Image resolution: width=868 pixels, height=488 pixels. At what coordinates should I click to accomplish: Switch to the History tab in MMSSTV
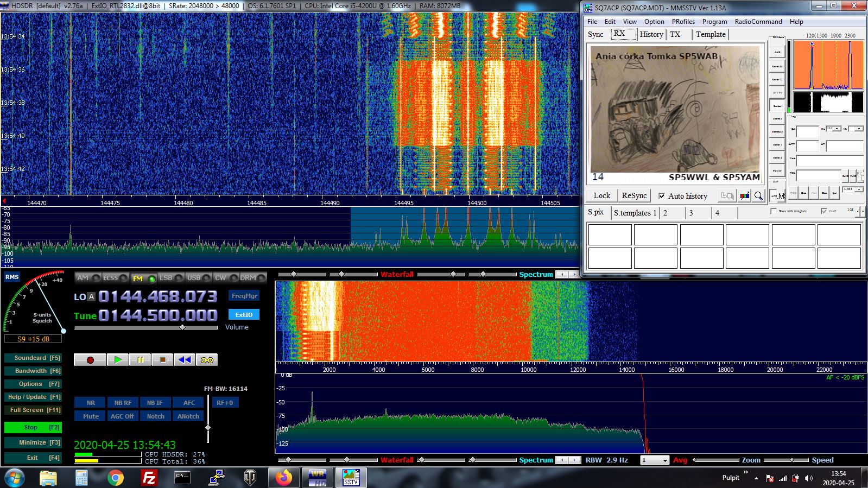(x=651, y=34)
